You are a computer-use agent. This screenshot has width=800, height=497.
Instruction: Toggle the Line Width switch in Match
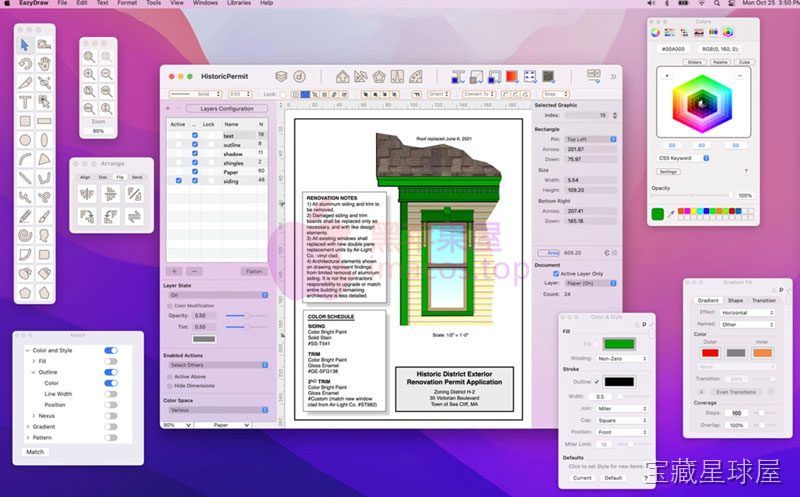[111, 394]
